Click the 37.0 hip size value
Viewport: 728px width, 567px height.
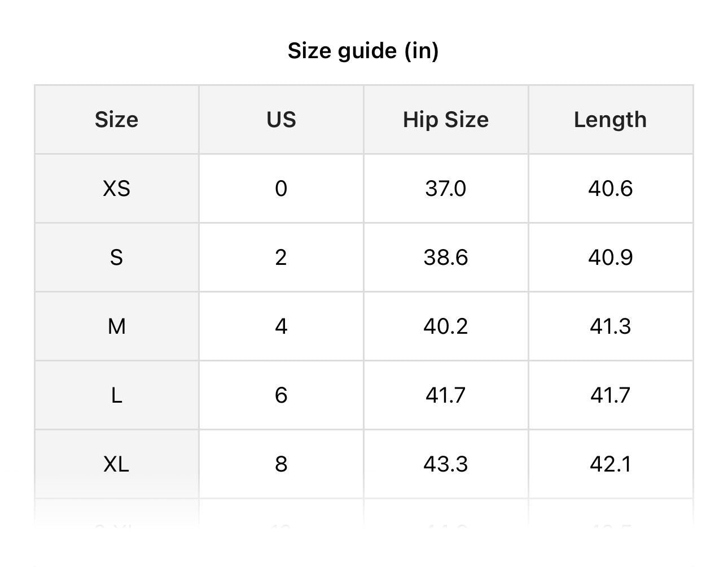(446, 189)
